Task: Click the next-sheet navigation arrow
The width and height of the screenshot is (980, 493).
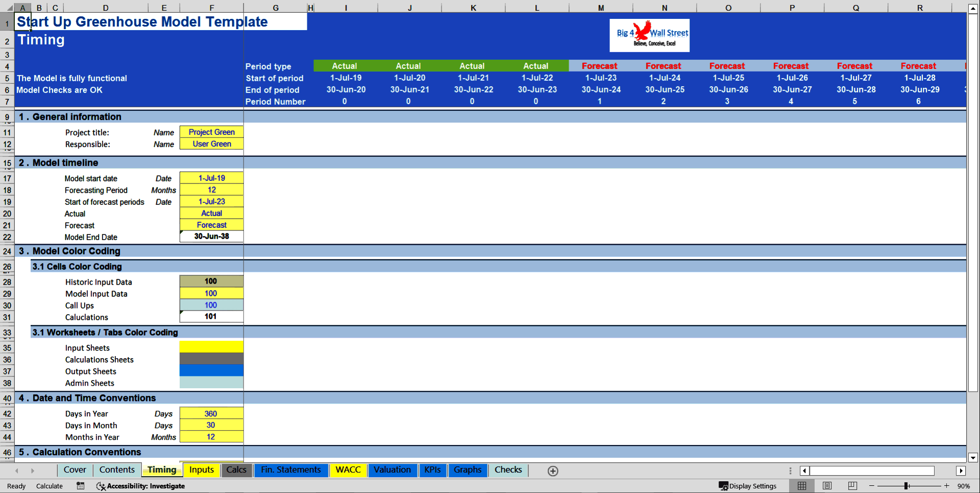Action: pos(33,471)
